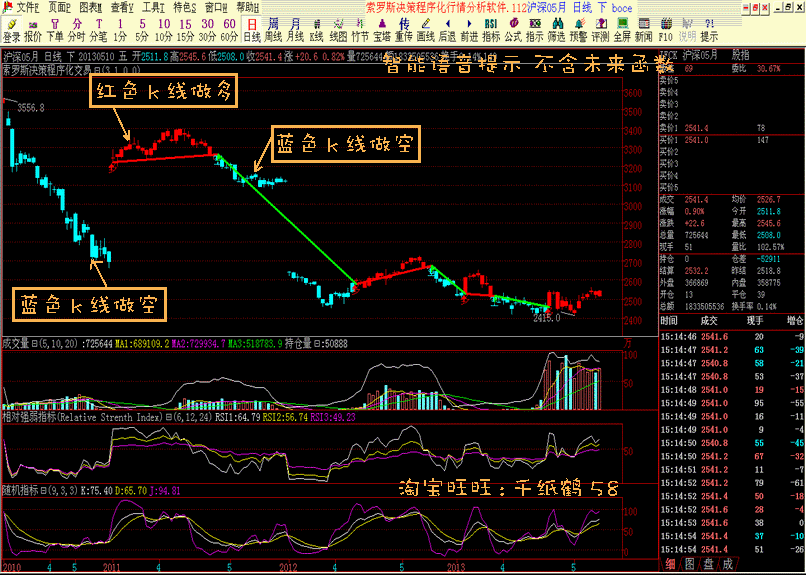This screenshot has height=575, width=806.
Task: Click the 2013 year marker on time axis
Action: point(456,568)
